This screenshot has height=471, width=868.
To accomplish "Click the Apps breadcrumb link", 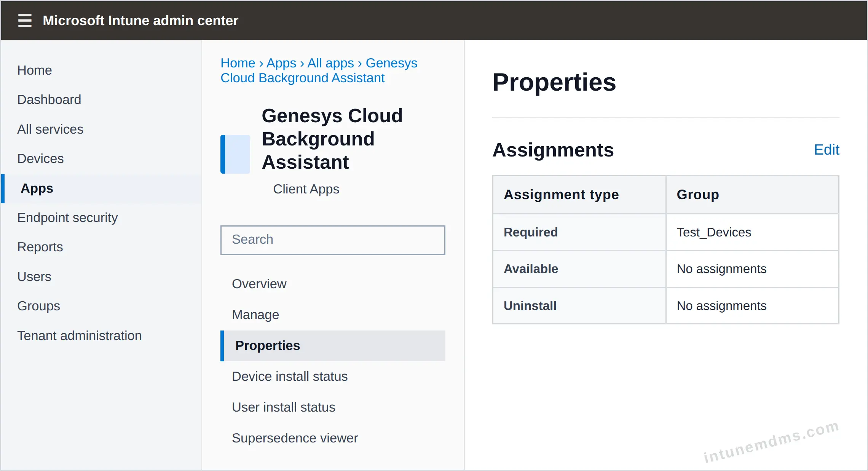I will click(x=281, y=63).
